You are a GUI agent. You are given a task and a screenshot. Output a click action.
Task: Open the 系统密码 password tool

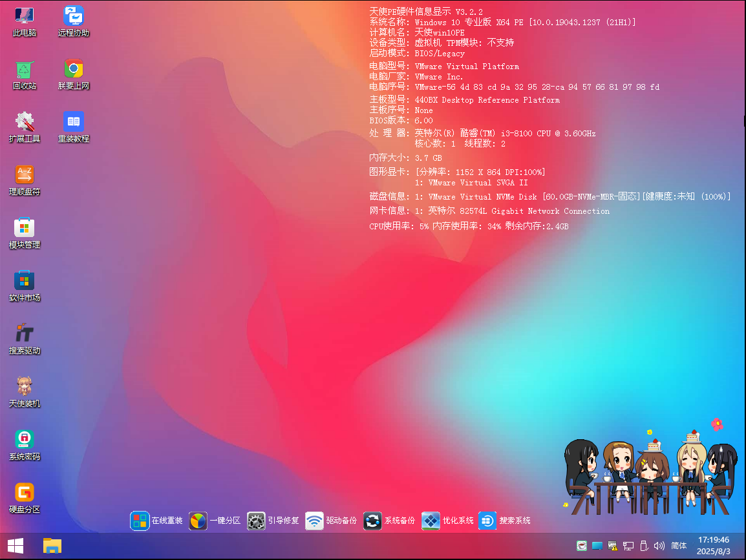point(24,439)
